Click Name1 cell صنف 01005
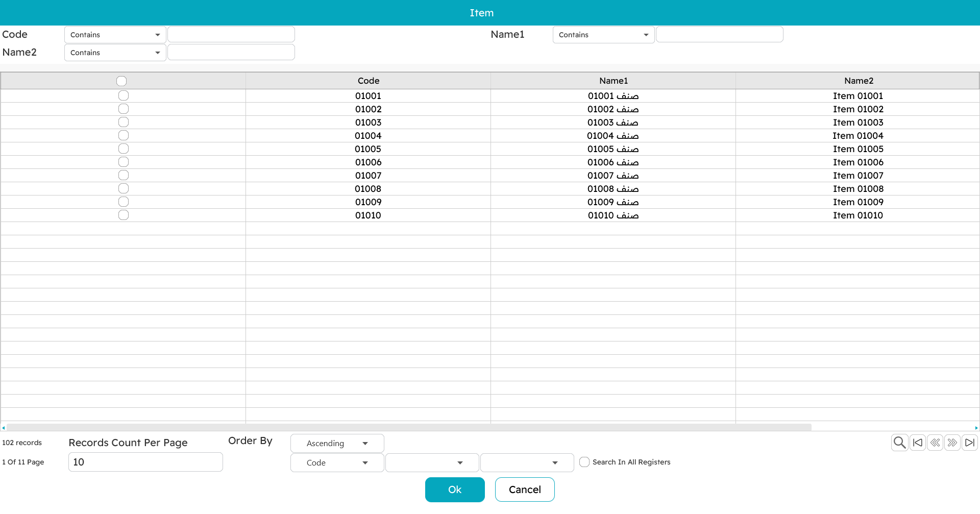This screenshot has width=980, height=514. click(613, 149)
